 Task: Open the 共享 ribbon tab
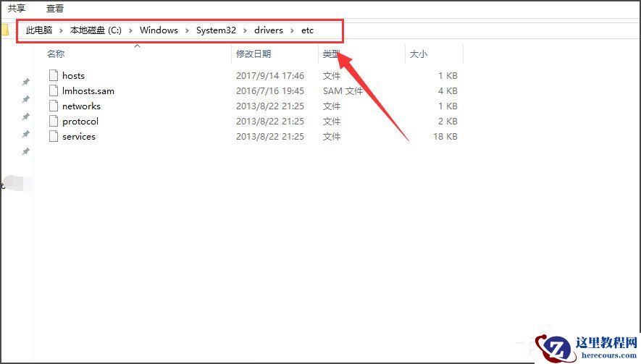pyautogui.click(x=17, y=8)
